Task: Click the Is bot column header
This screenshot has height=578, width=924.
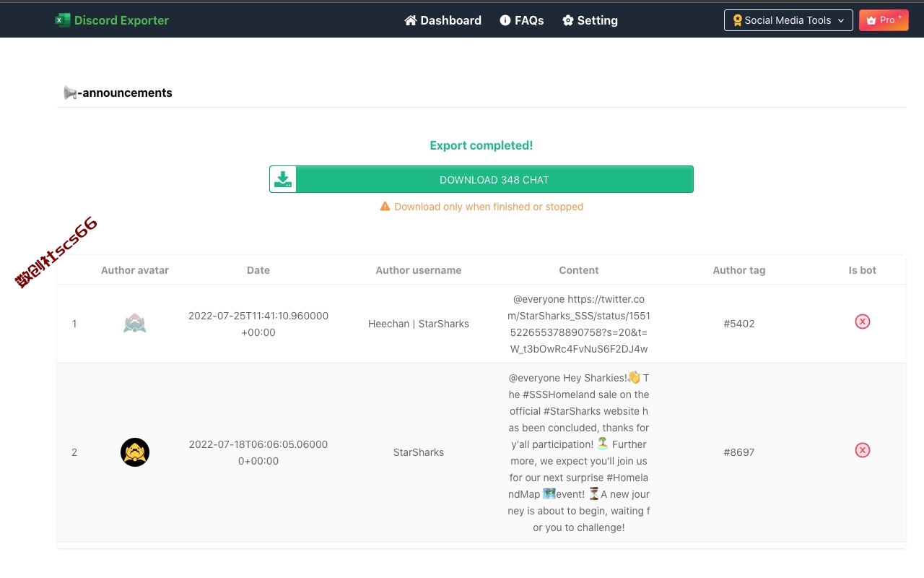Action: [x=863, y=270]
